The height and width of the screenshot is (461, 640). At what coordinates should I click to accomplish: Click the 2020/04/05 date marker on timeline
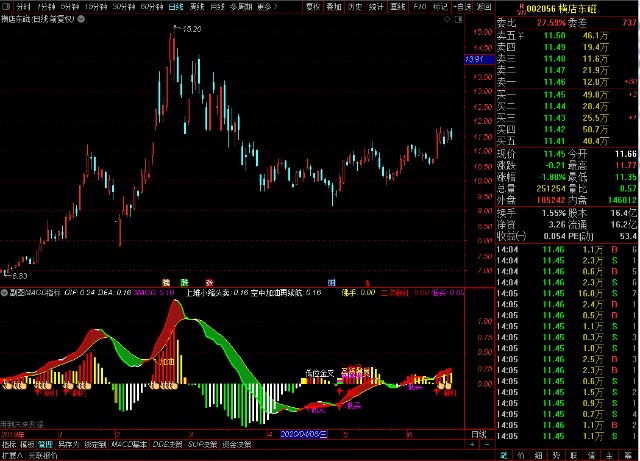pos(297,434)
